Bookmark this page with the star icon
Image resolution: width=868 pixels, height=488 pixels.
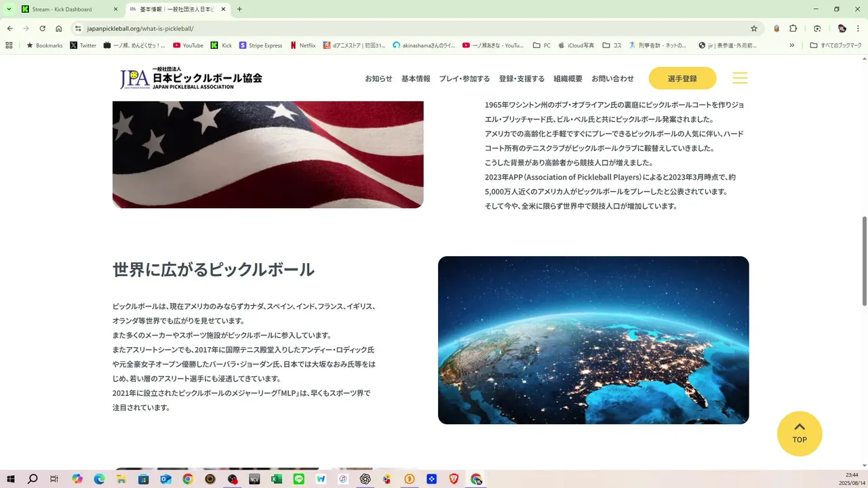(753, 28)
